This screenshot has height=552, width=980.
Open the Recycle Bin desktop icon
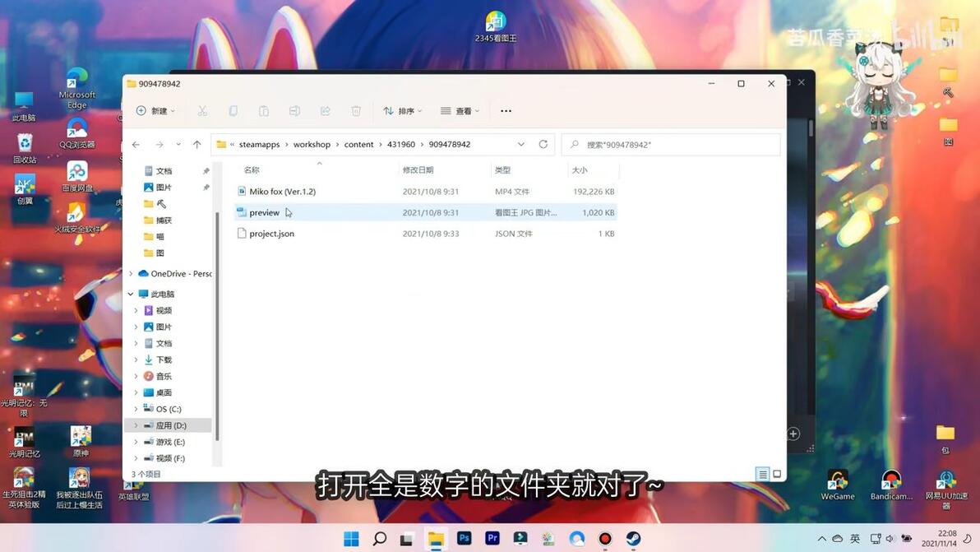[25, 148]
